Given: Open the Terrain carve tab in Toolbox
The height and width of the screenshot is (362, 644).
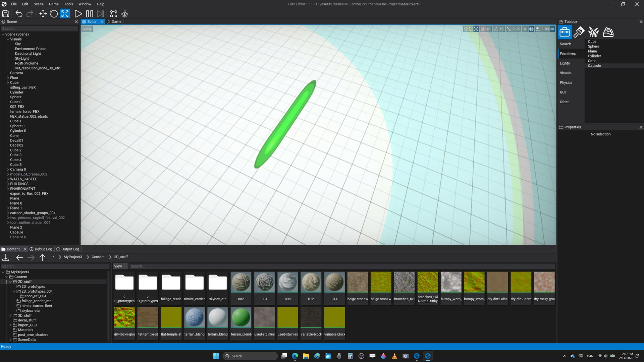Looking at the screenshot, I should pyautogui.click(x=608, y=32).
